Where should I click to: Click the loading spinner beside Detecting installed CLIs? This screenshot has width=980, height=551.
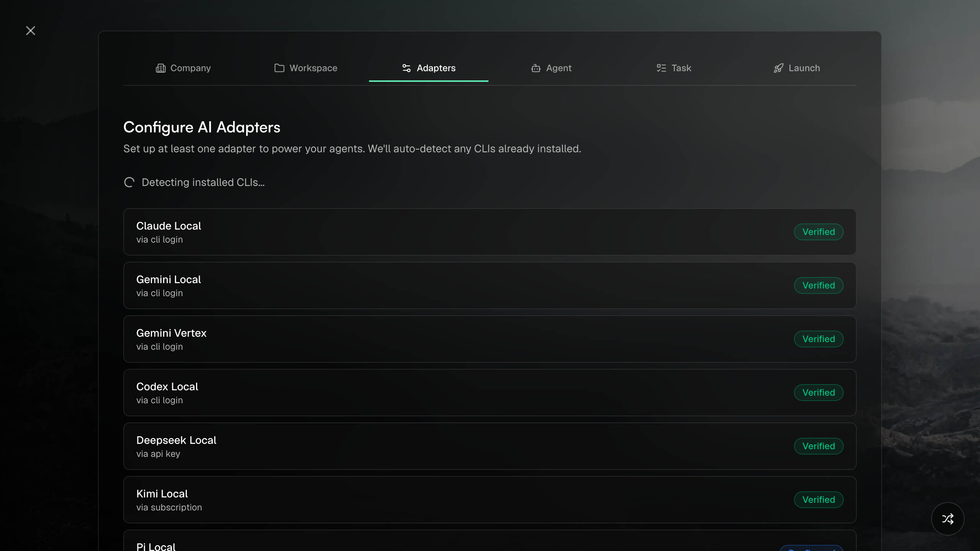[x=129, y=183]
